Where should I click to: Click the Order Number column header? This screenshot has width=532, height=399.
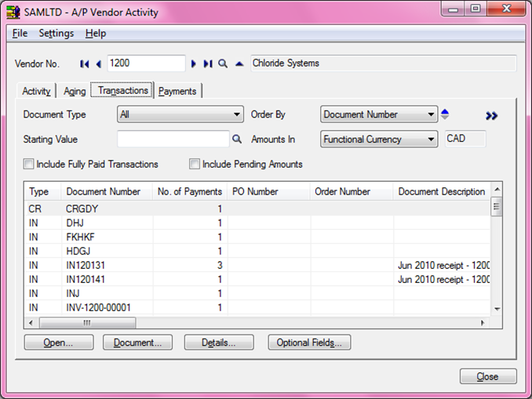point(352,191)
